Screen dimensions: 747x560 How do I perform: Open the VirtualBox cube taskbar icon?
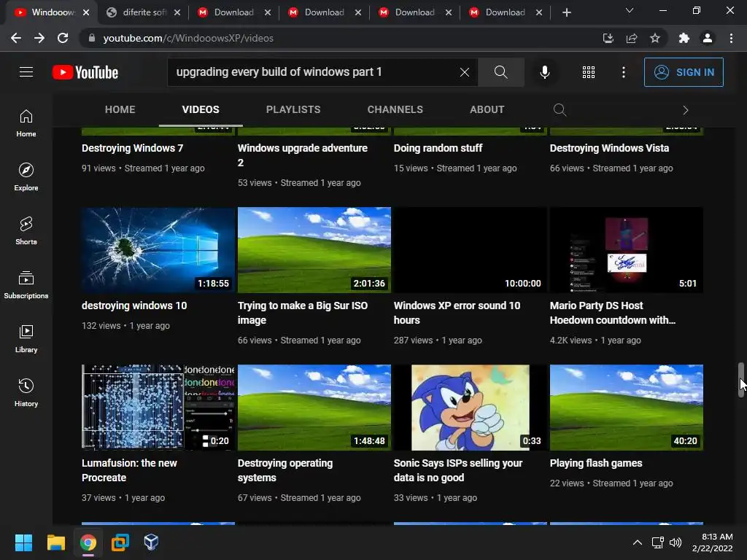tap(151, 542)
